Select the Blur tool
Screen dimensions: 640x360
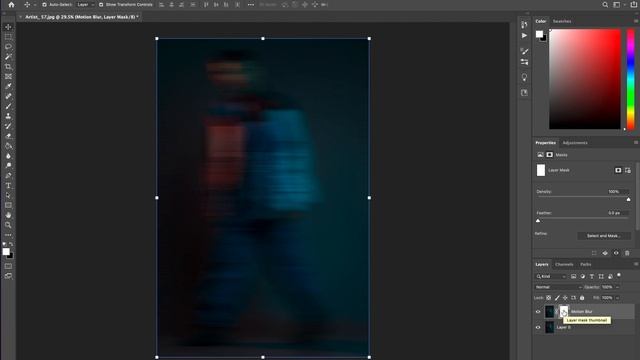point(8,156)
